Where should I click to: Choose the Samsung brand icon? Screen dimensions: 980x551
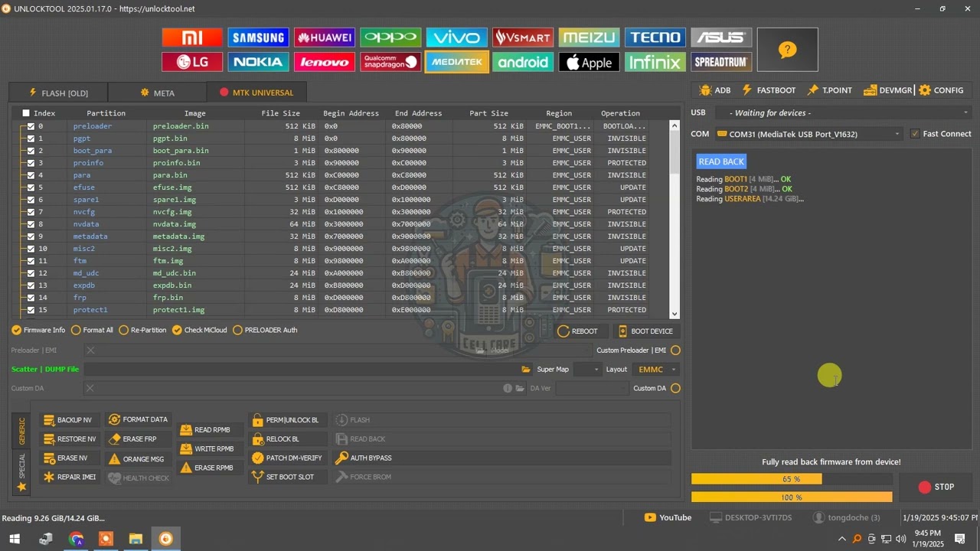259,37
